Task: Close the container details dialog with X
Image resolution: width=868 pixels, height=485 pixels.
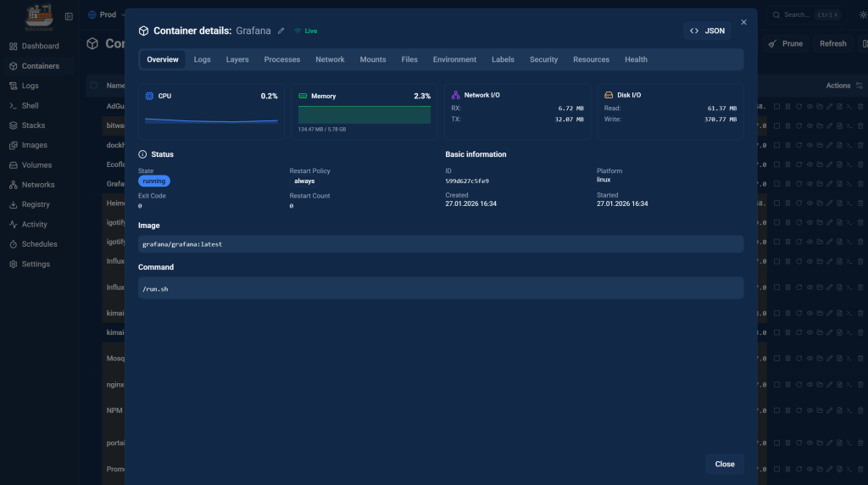Action: pos(743,22)
